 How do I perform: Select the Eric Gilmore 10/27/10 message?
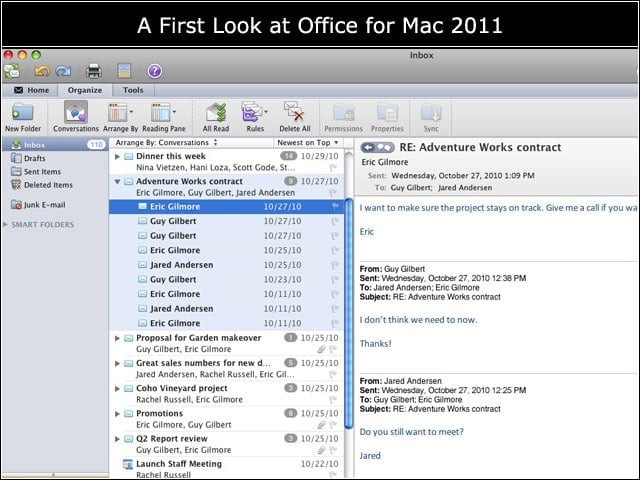pos(226,207)
